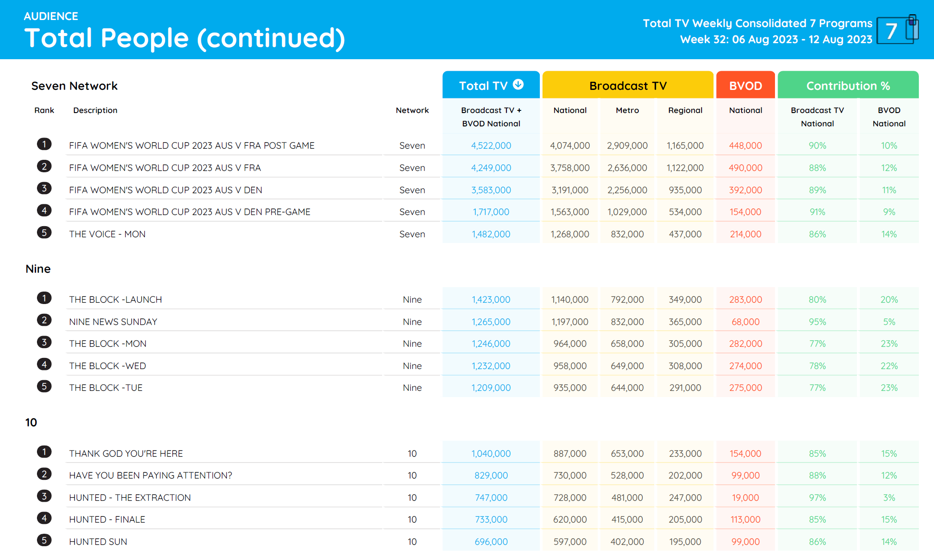Click rank 5 badge beside The Voice
The width and height of the screenshot is (934, 560).
(44, 233)
